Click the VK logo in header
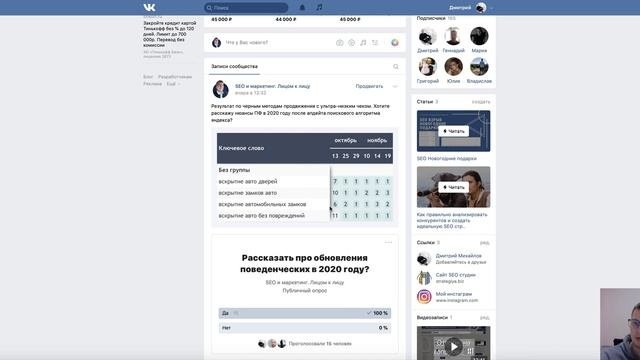The image size is (640, 360). click(x=149, y=7)
